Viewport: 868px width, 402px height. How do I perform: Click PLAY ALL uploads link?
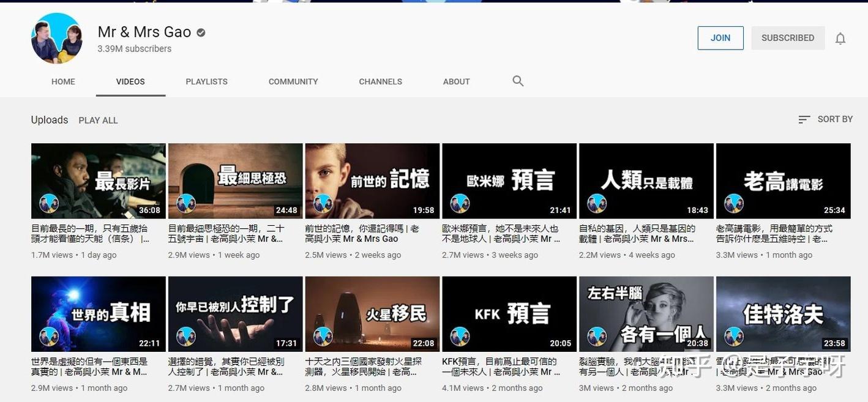tap(98, 121)
